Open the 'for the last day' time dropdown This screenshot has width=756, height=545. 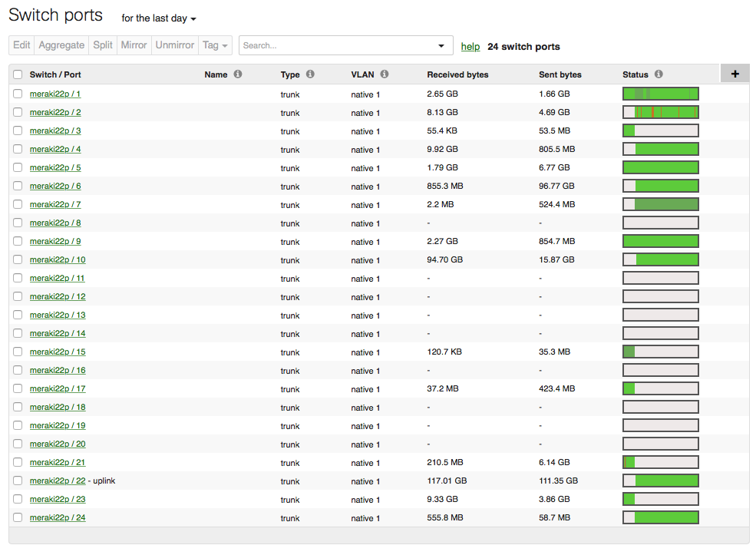pyautogui.click(x=159, y=18)
